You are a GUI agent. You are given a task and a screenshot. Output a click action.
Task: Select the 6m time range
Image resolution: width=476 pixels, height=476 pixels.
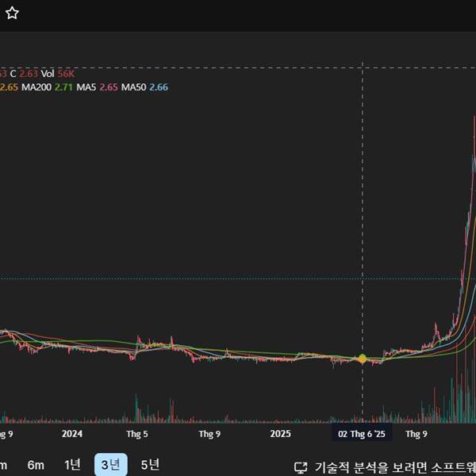36,465
